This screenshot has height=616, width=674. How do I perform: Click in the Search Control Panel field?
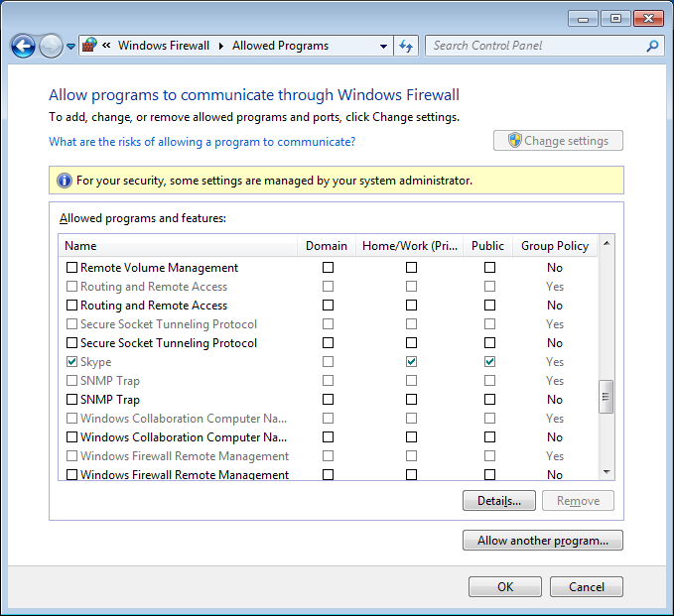[x=536, y=46]
